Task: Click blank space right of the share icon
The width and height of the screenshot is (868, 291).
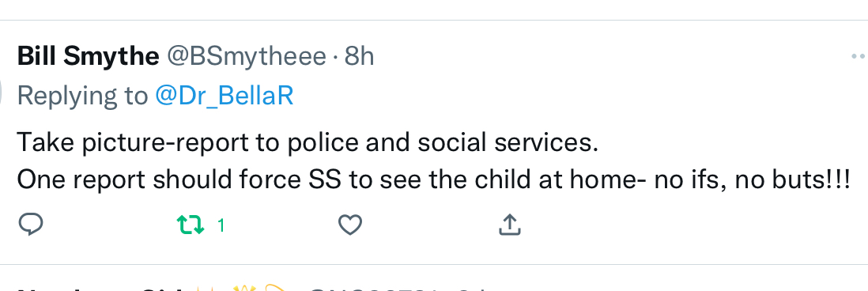Action: [692, 225]
